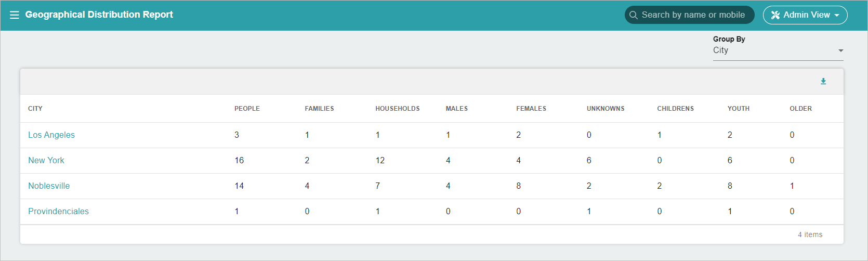Click New York unknowns value 6

click(589, 160)
